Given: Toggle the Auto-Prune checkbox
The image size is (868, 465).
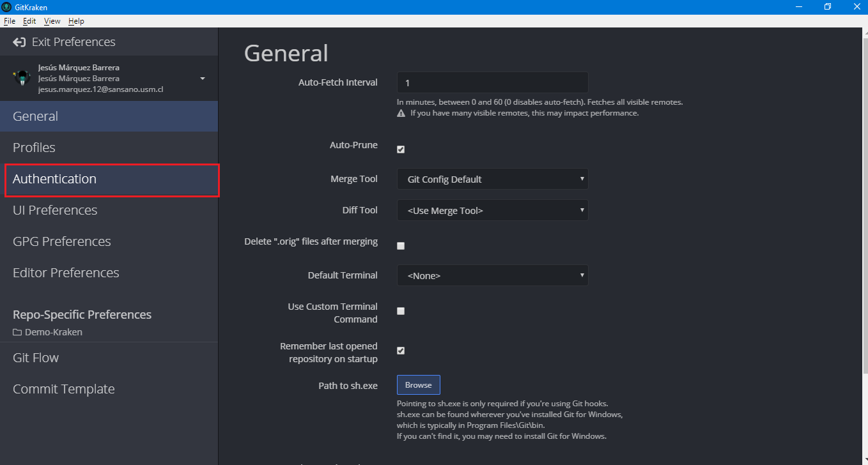Looking at the screenshot, I should click(401, 149).
